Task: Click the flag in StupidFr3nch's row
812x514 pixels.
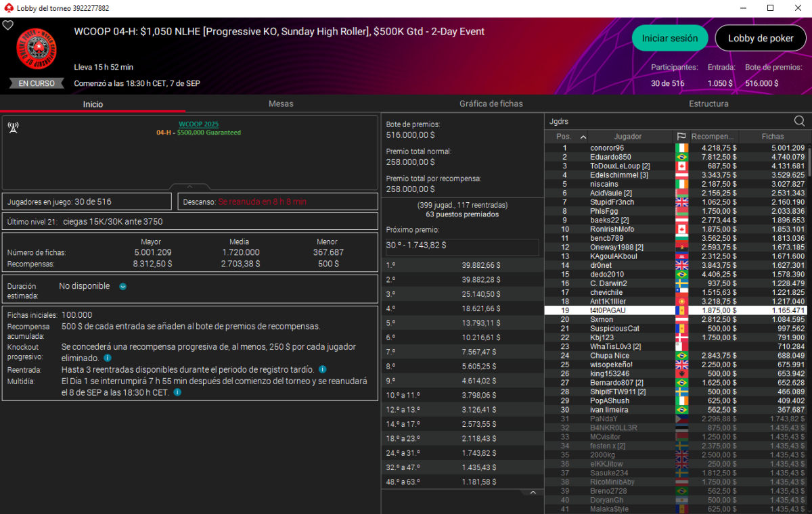Action: [x=681, y=202]
